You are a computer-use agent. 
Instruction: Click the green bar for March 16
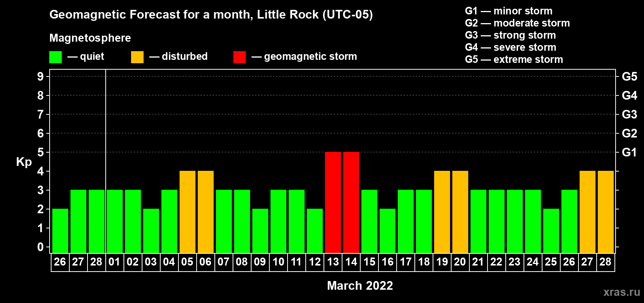388,231
